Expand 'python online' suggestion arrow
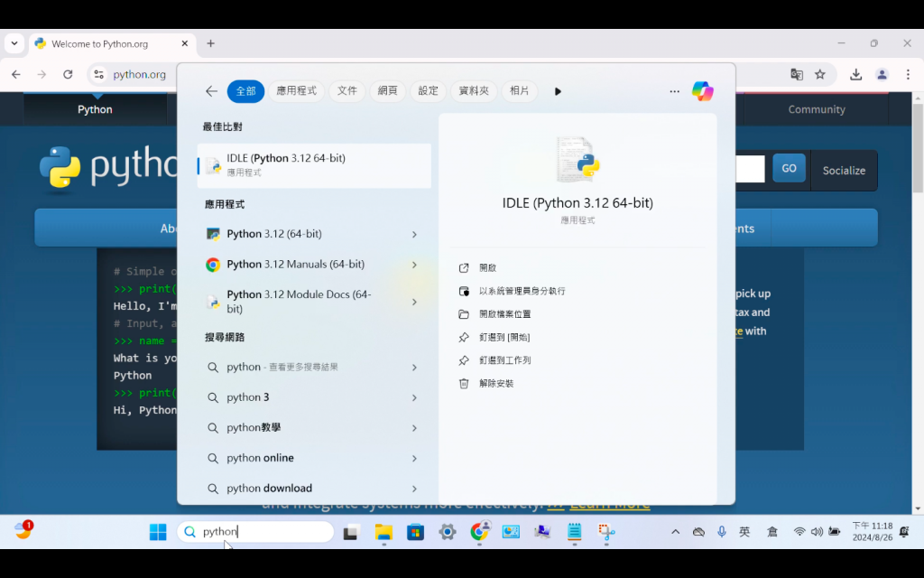Image resolution: width=924 pixels, height=578 pixels. [414, 458]
